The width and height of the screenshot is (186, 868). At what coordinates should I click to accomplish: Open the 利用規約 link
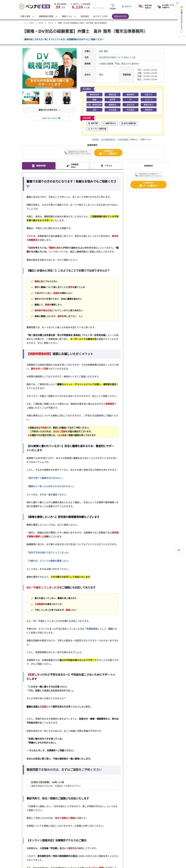tap(95, 139)
